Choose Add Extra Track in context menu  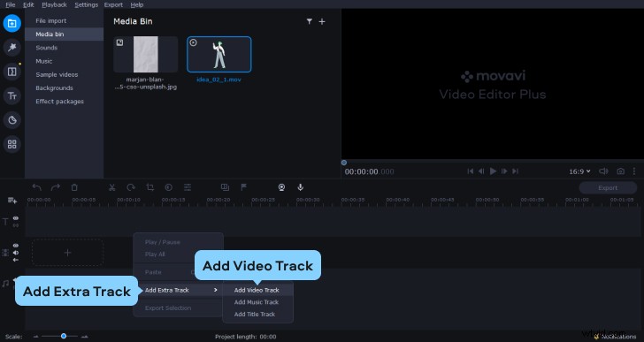(179, 290)
